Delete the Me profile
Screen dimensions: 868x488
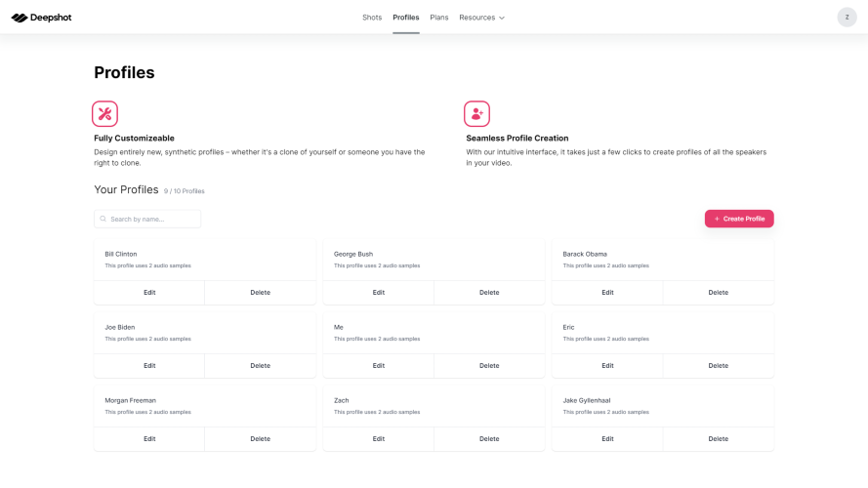pyautogui.click(x=489, y=366)
